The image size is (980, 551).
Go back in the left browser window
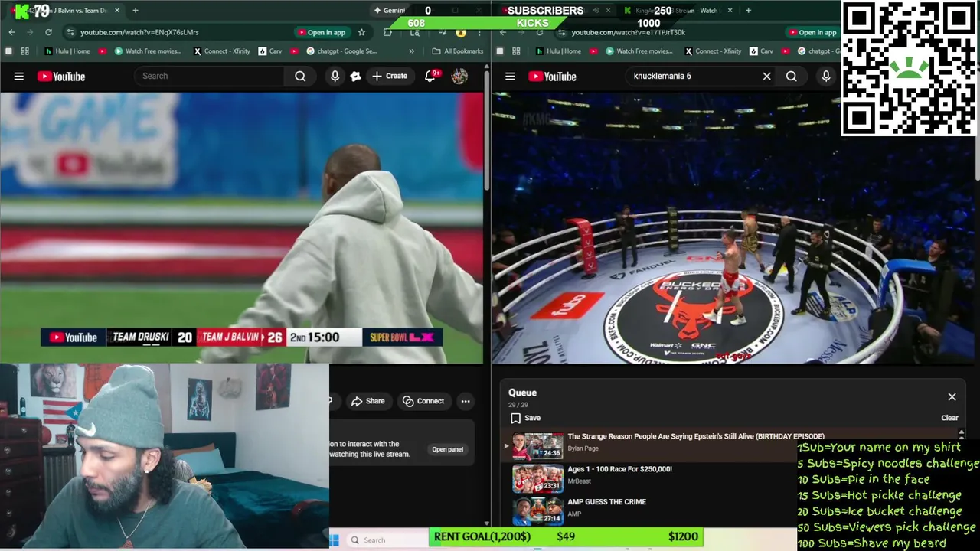[11, 32]
